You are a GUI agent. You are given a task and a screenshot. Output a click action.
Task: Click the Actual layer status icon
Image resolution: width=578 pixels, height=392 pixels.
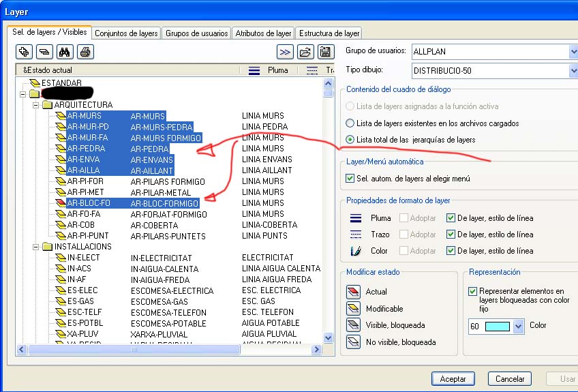coord(354,292)
